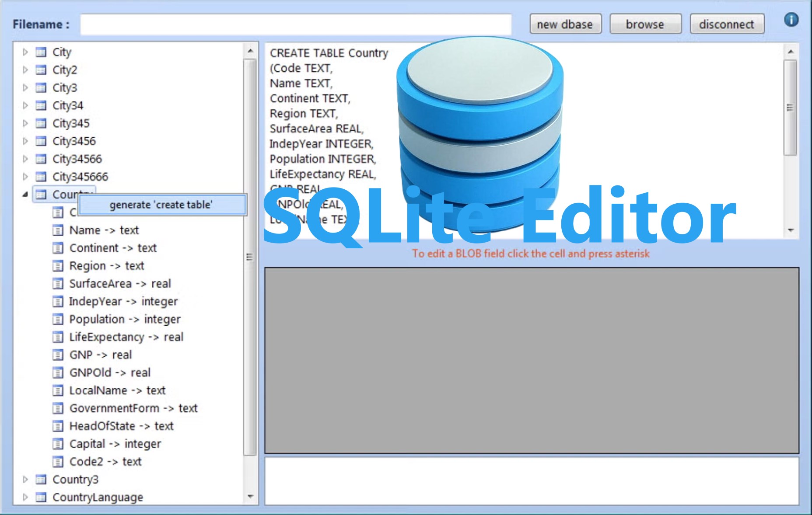The height and width of the screenshot is (515, 812).
Task: Click the City345 table icon
Action: 41,123
